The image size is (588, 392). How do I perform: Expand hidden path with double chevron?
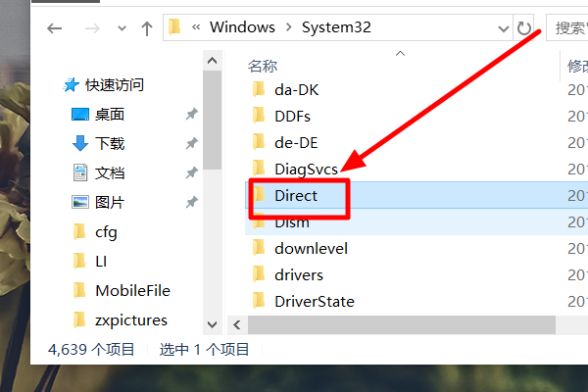(x=196, y=27)
